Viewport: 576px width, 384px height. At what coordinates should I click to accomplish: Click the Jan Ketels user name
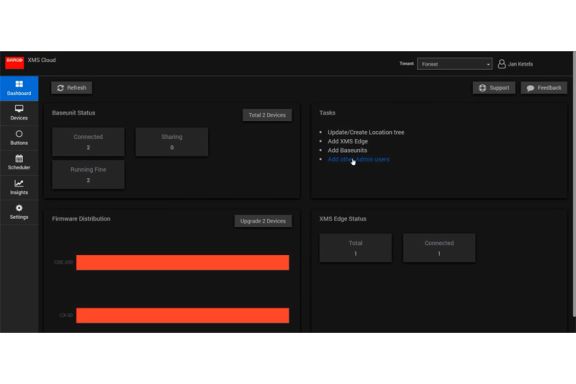(520, 64)
